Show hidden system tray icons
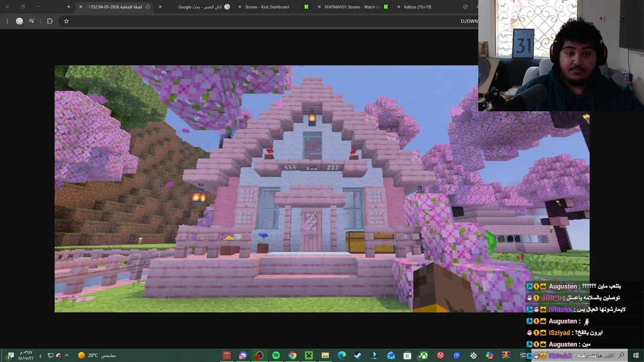 66,355
